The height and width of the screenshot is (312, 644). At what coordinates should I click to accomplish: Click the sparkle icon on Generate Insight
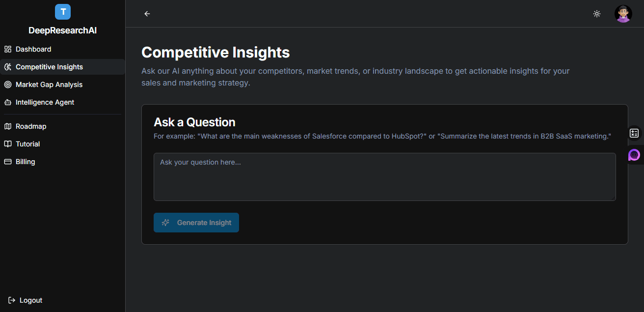click(166, 223)
